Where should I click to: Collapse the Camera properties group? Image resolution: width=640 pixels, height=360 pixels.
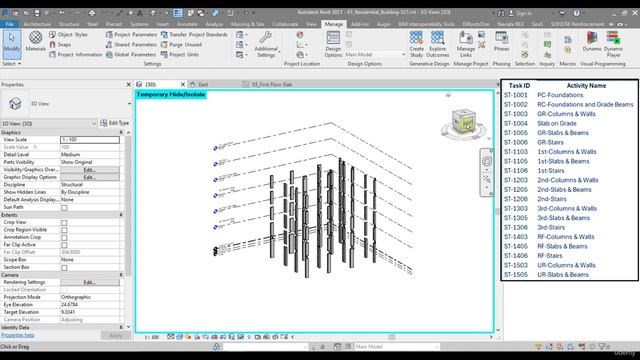pos(121,275)
